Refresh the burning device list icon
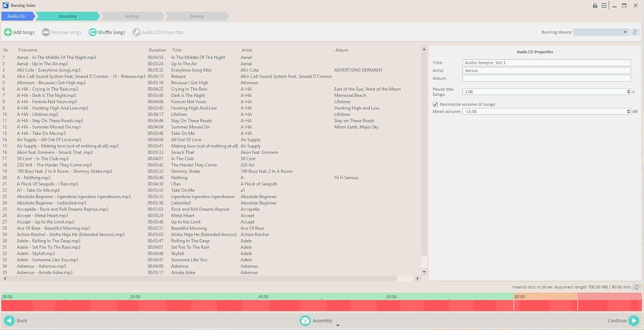Viewport: 644px width, 330px height. pos(635,32)
